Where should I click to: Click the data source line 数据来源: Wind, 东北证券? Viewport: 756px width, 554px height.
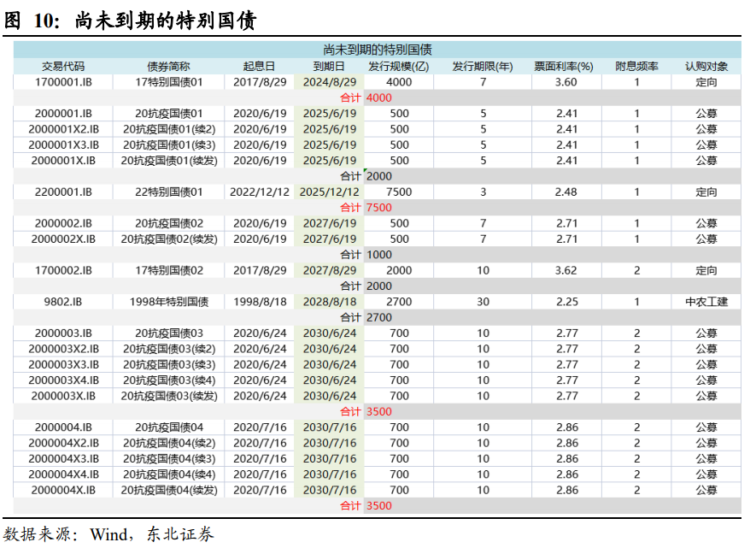point(108,534)
